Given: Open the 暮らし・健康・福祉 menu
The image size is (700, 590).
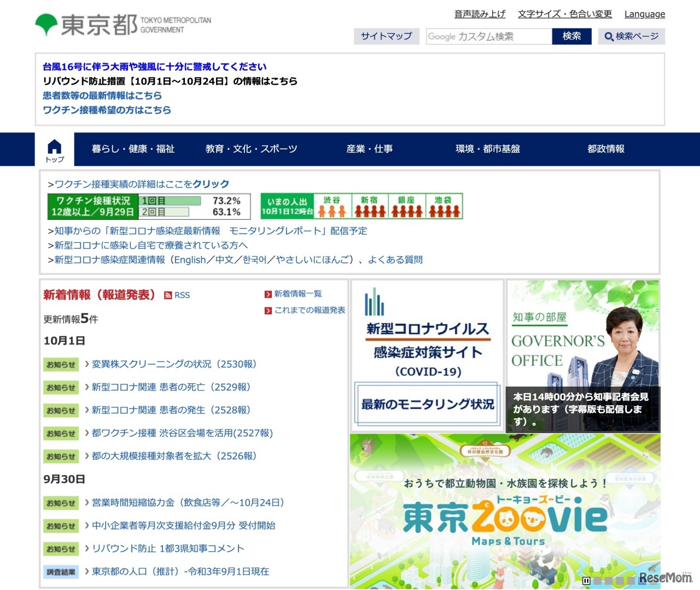Looking at the screenshot, I should click(x=133, y=149).
